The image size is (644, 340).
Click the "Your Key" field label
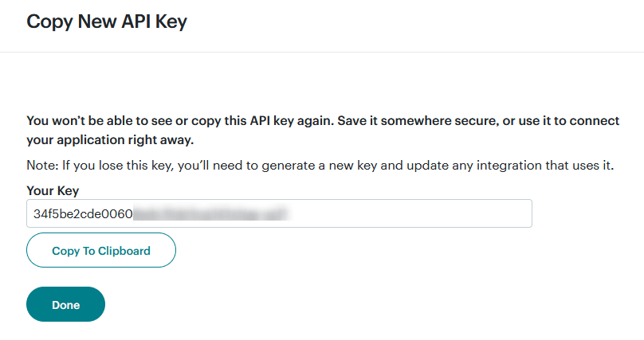click(x=53, y=191)
